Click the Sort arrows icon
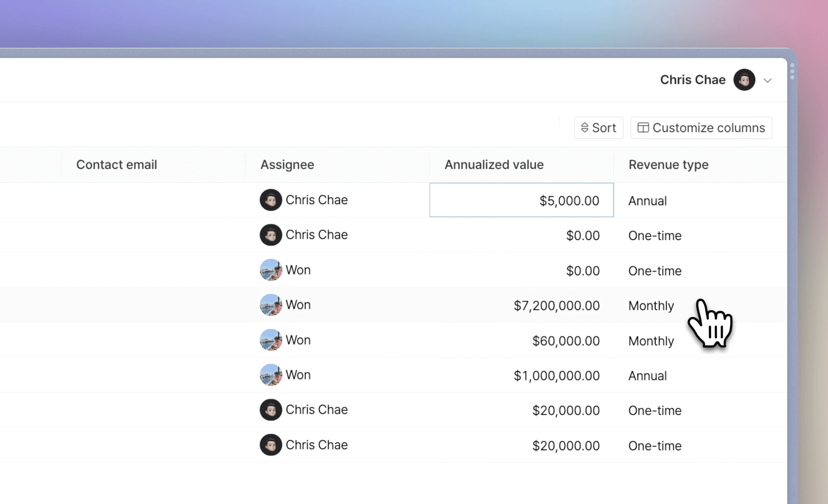Image resolution: width=828 pixels, height=504 pixels. click(584, 128)
